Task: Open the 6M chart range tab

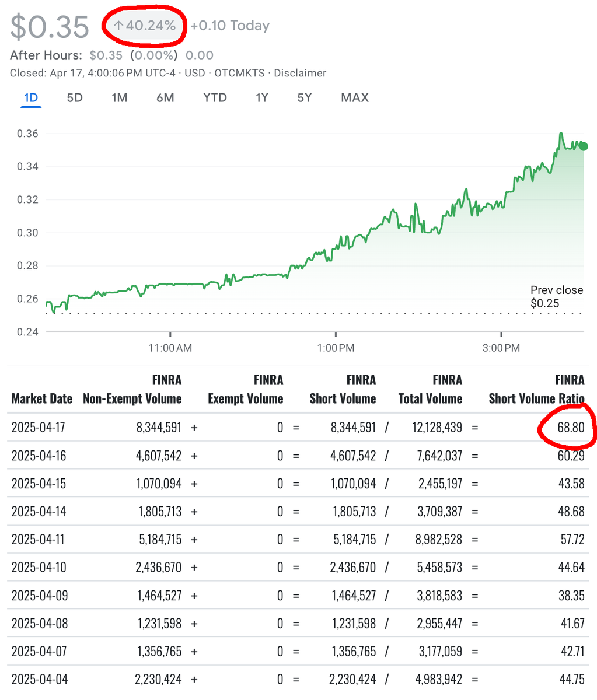Action: click(165, 98)
